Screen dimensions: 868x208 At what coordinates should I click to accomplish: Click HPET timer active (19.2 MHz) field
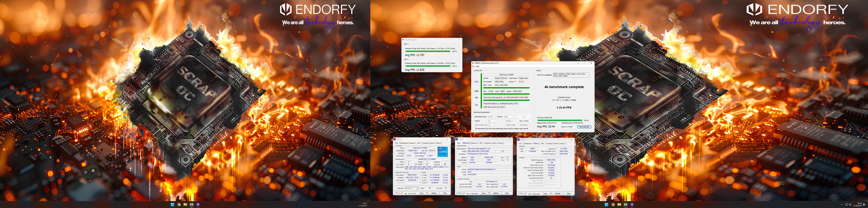coord(494,107)
